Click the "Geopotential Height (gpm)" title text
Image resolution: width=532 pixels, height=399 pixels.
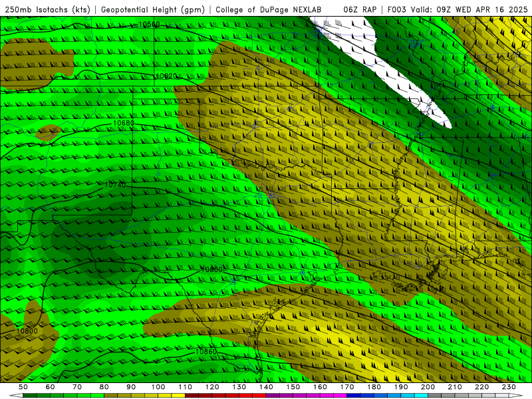point(153,10)
